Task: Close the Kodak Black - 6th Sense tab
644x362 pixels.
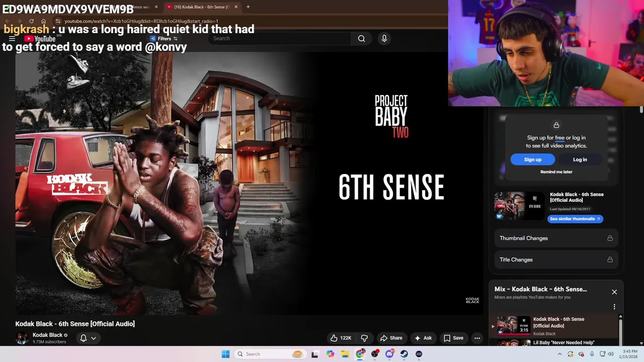Action: [236, 7]
